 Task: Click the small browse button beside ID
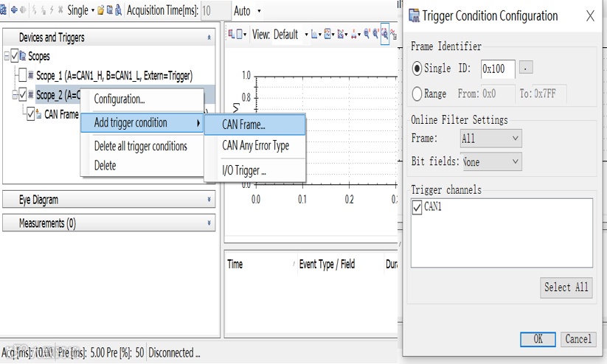(525, 67)
